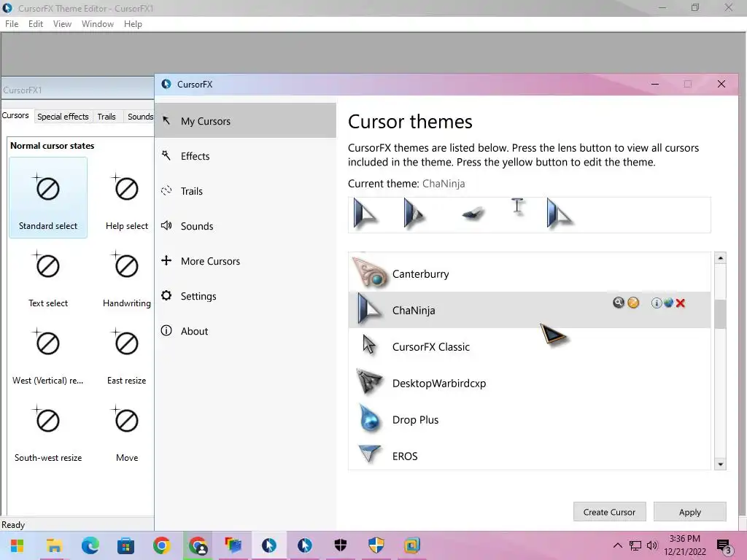Screen dimensions: 747x560
Task: Switch to Sounds tab in Theme Editor
Action: (x=140, y=117)
